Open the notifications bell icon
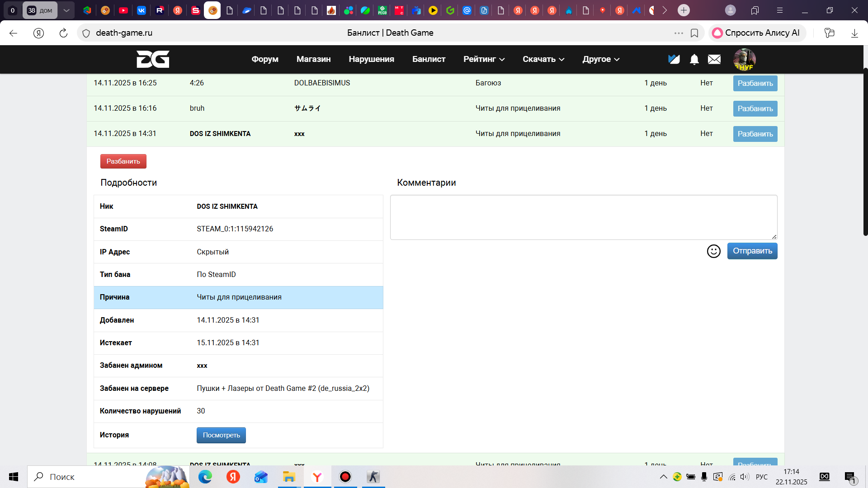Viewport: 868px width, 488px height. pyautogui.click(x=694, y=59)
